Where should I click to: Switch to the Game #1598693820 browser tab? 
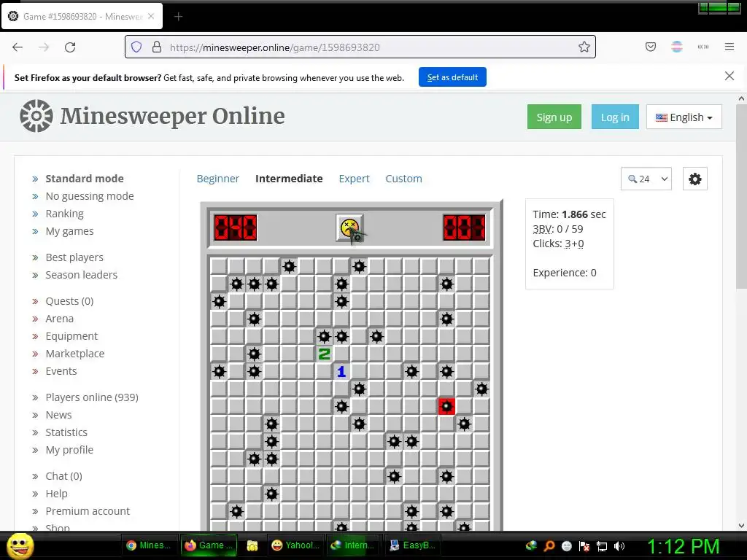pyautogui.click(x=82, y=17)
